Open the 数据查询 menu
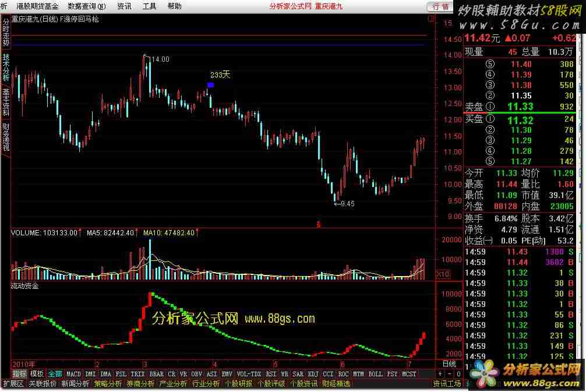Image resolution: width=586 pixels, height=392 pixels. (x=87, y=6)
